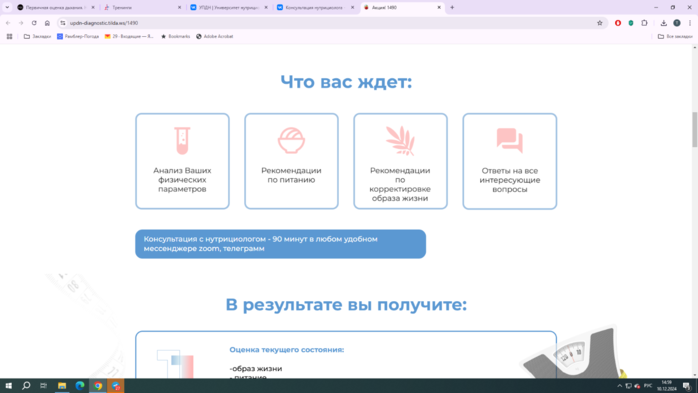
Task: Click the Анализ Ваших физических параметров text
Action: pyautogui.click(x=182, y=180)
